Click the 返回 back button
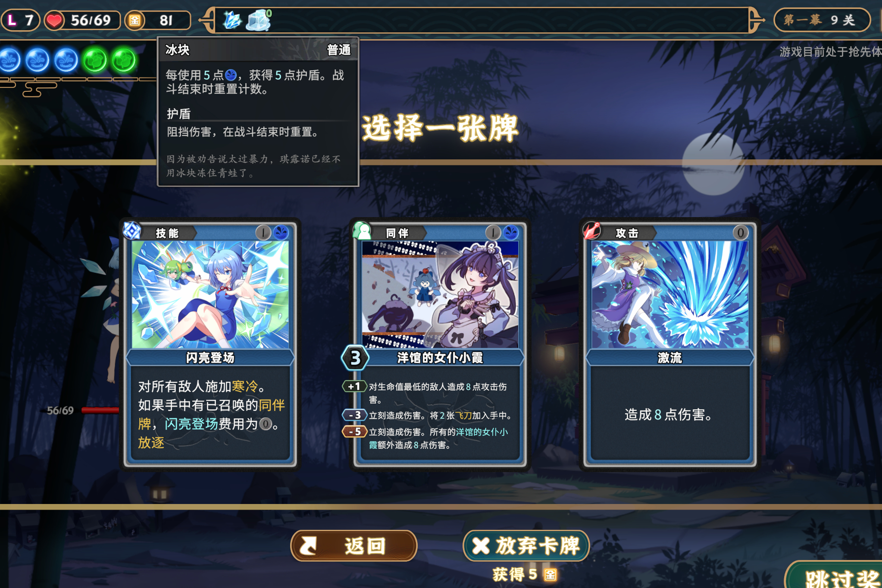Image resolution: width=882 pixels, height=588 pixels. pyautogui.click(x=354, y=546)
